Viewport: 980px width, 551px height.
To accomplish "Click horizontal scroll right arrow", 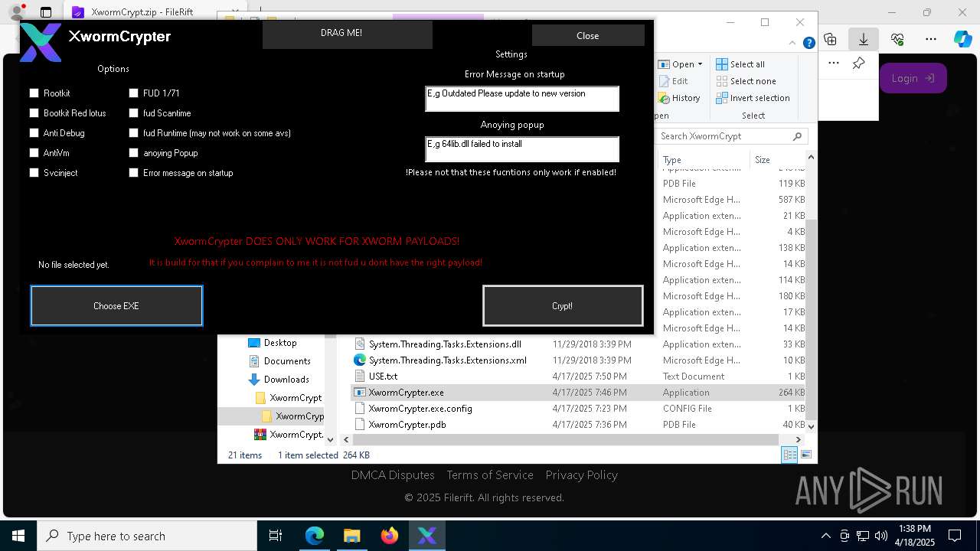I will (798, 439).
